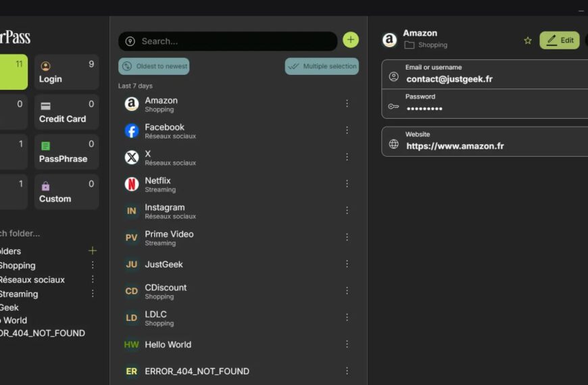
Task: Click the Amazon logo in detail header
Action: click(x=389, y=39)
